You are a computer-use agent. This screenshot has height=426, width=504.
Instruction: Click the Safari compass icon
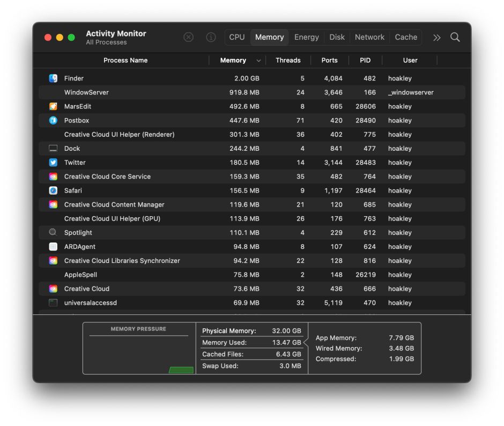point(53,190)
